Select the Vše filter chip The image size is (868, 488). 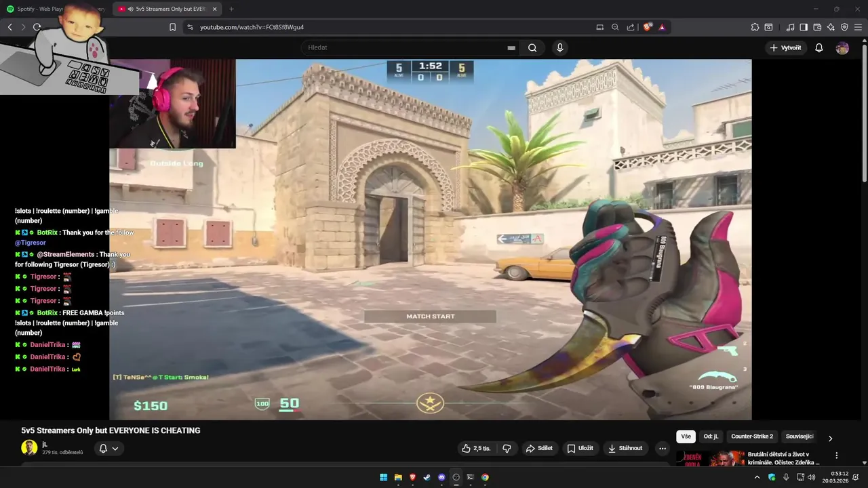[x=686, y=436]
